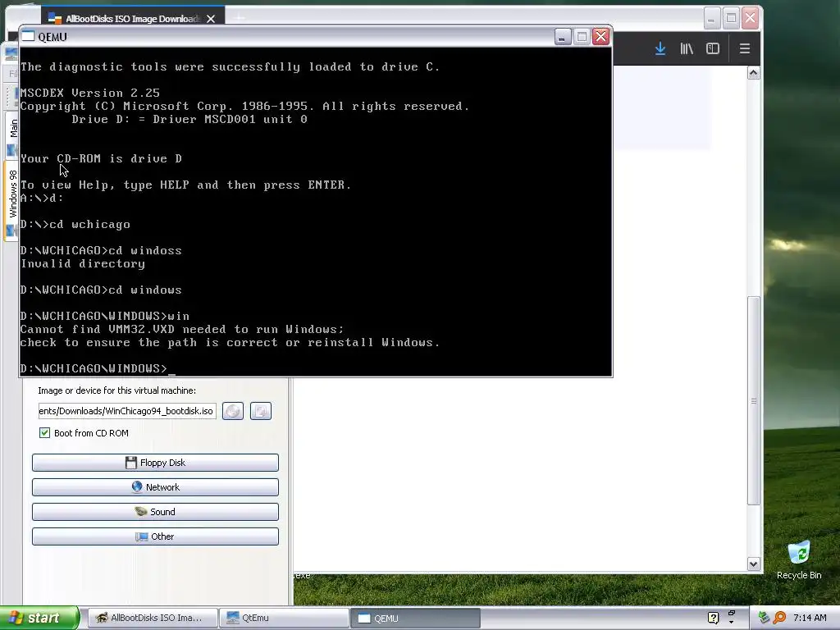Click 'Image or device for this virtual machine' label
Screen dimensions: 840x630
(x=116, y=390)
